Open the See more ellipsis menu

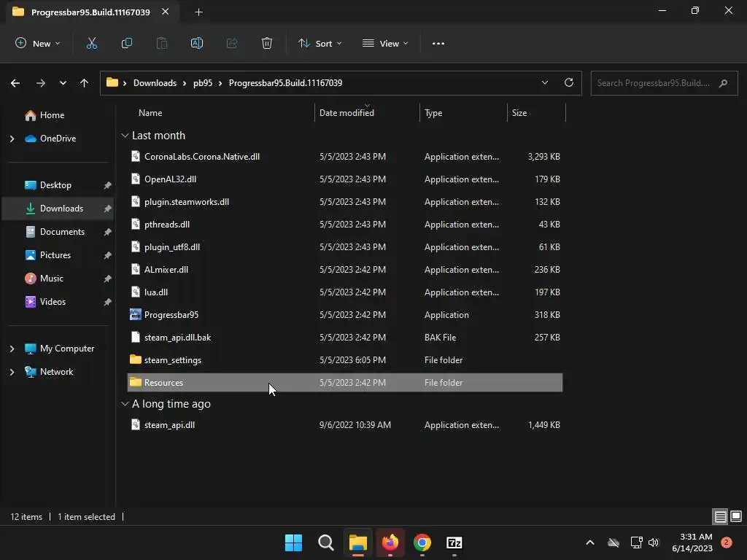pyautogui.click(x=438, y=43)
